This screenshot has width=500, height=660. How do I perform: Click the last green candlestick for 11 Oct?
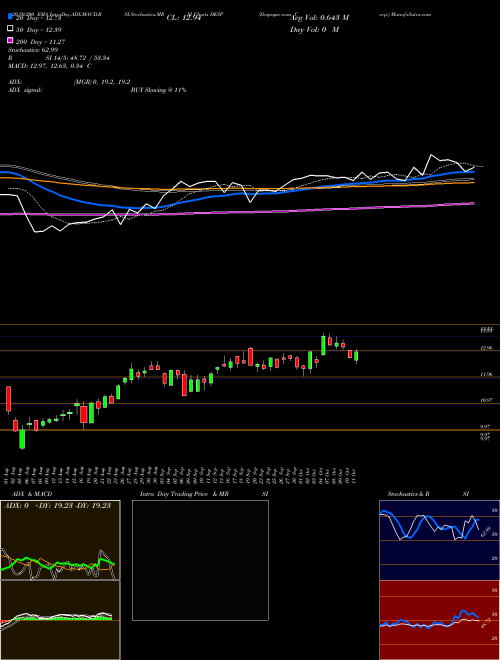tap(356, 356)
